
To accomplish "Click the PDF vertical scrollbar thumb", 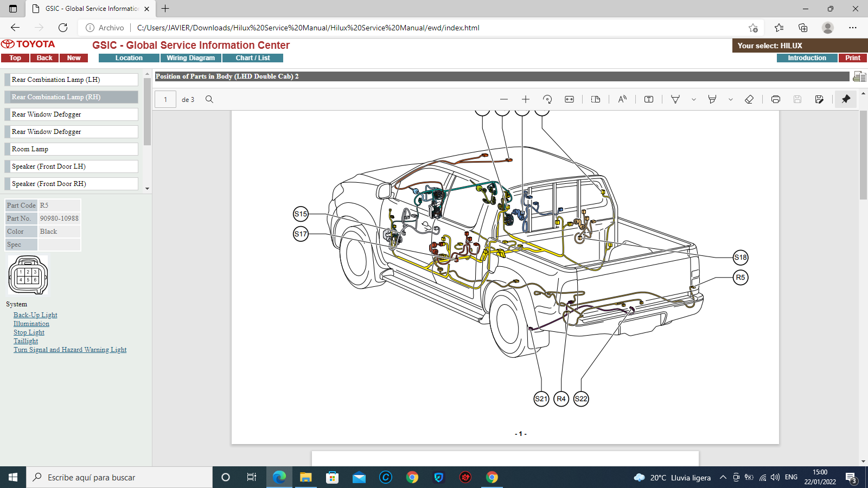I will tap(863, 155).
